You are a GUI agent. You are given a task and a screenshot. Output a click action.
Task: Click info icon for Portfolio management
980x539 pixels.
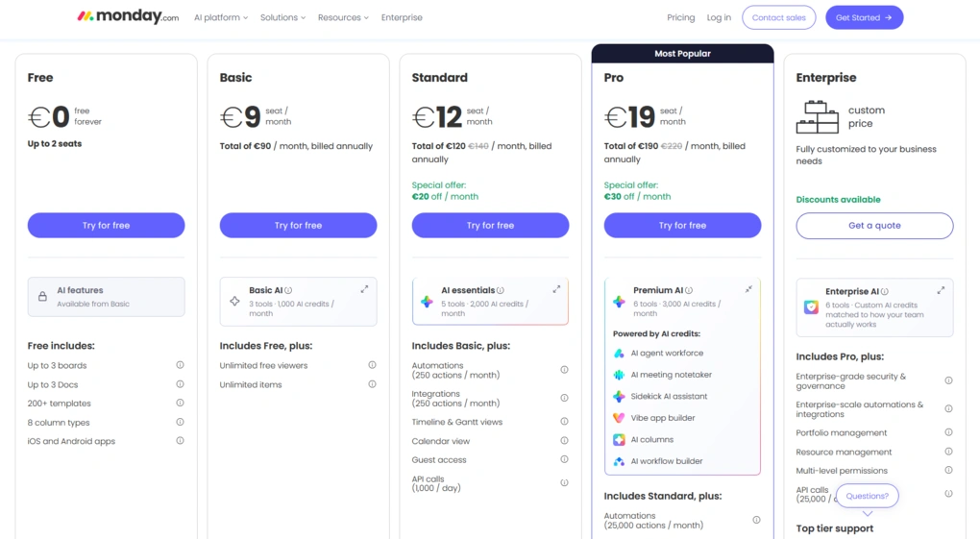point(948,432)
